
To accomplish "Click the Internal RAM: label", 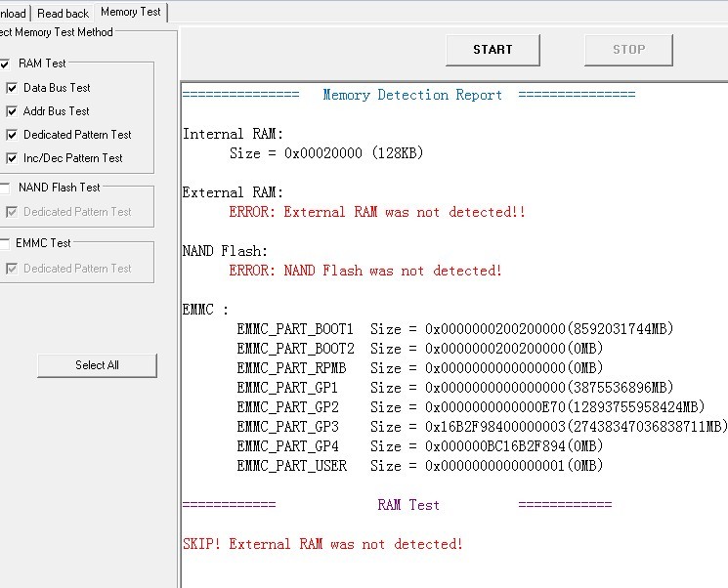I will 233,134.
